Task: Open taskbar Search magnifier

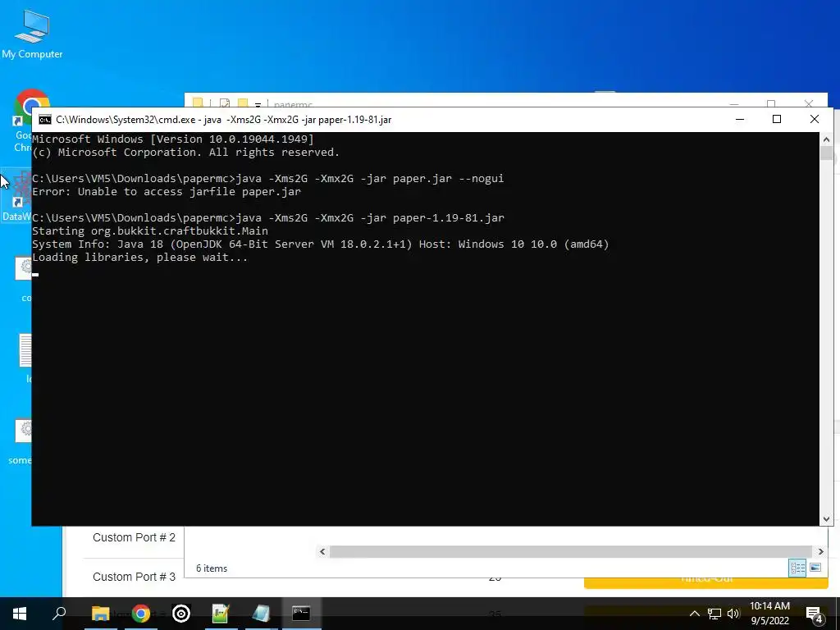Action: 59,614
